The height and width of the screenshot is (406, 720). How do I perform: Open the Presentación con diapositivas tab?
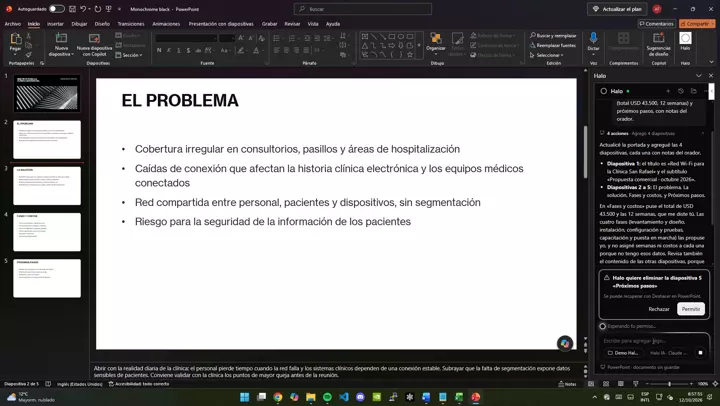221,24
